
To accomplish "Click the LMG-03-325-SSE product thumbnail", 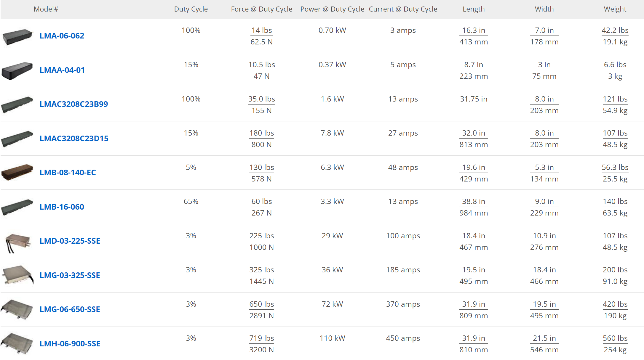I will point(17,275).
